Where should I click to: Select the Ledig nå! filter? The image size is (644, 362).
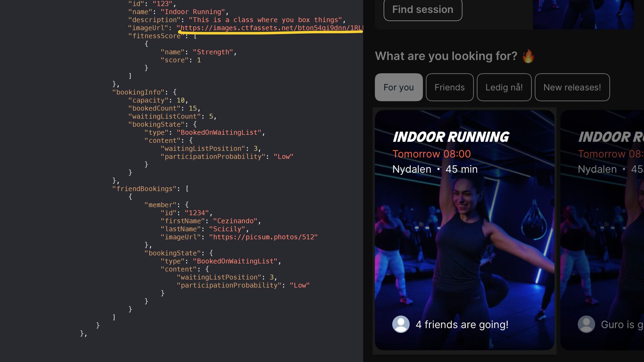(504, 87)
